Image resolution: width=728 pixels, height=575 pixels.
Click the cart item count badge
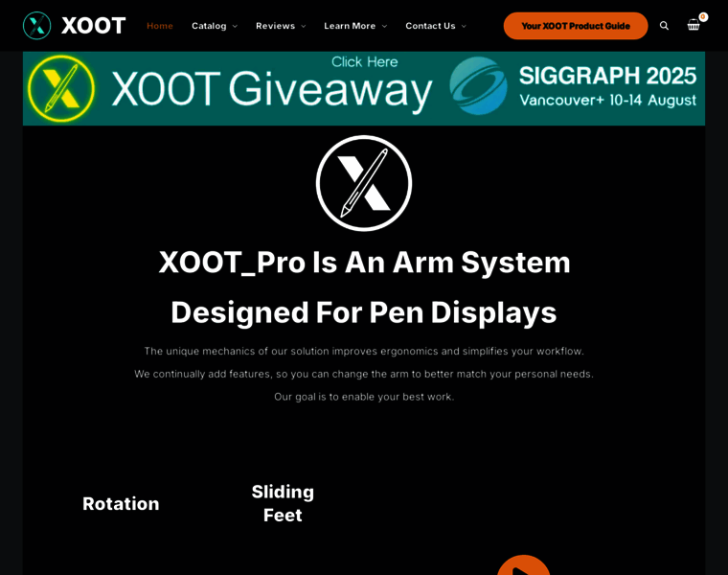coord(703,16)
